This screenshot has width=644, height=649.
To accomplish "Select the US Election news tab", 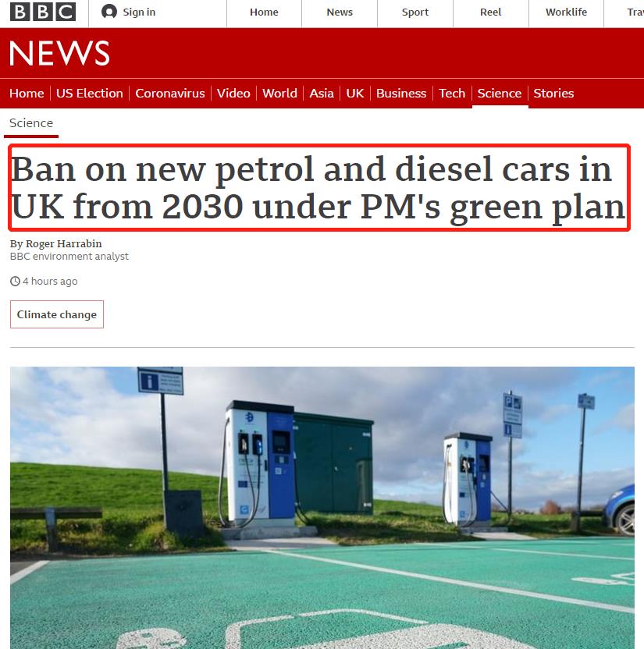I will point(90,93).
